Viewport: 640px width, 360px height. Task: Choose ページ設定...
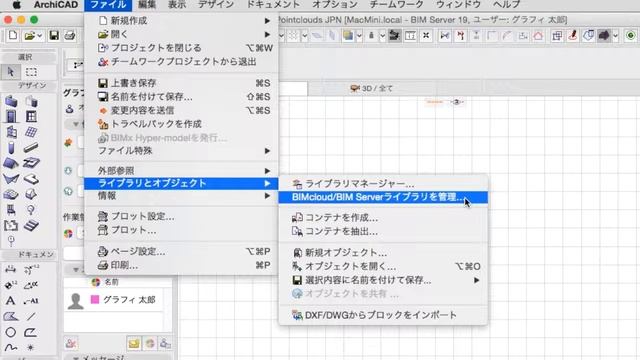coord(181,251)
